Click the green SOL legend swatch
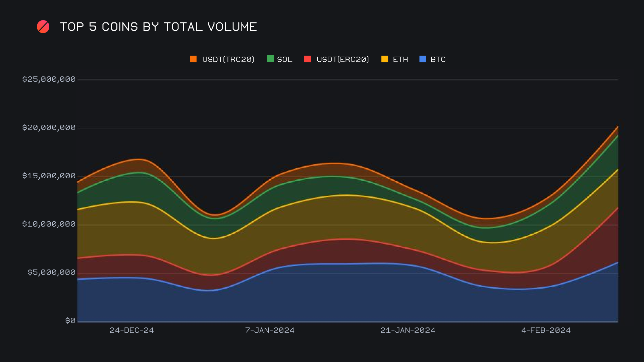This screenshot has width=644, height=362. [x=270, y=59]
